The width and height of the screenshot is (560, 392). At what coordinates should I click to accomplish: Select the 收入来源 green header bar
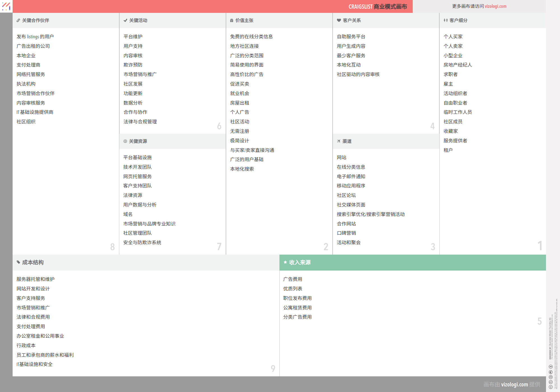point(412,262)
